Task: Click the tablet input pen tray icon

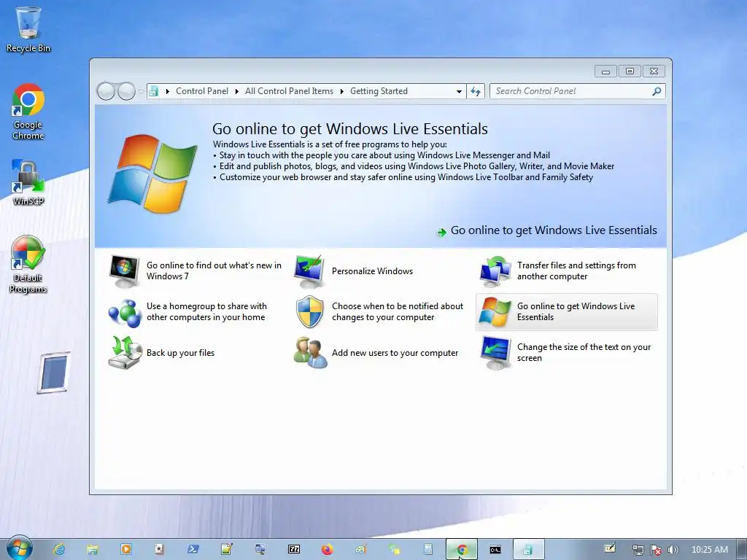Action: 609,548
